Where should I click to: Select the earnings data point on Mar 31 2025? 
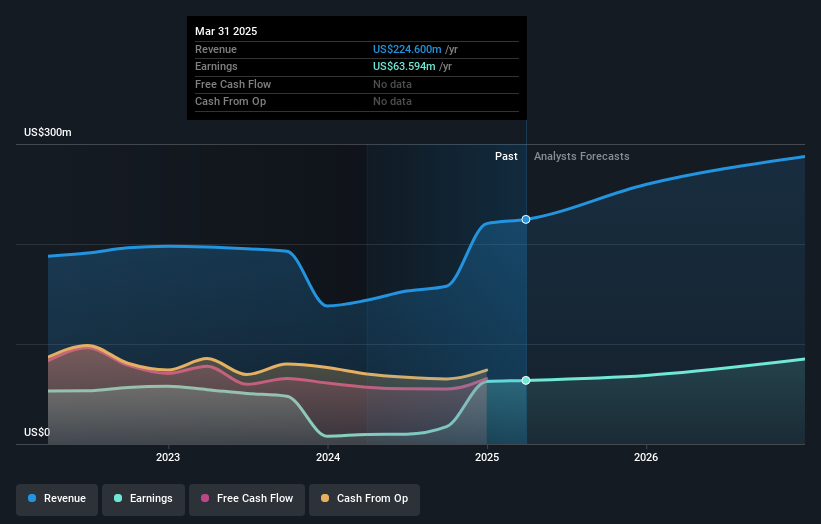[x=526, y=381]
